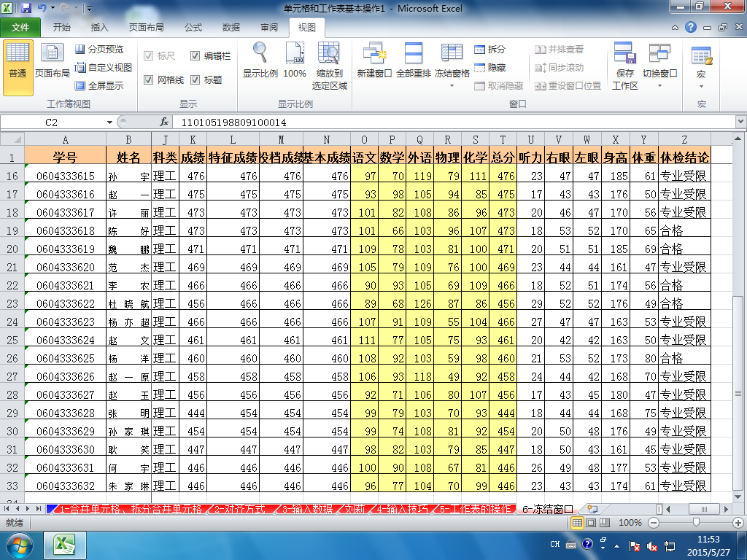Click the insert function fx button

(x=164, y=122)
